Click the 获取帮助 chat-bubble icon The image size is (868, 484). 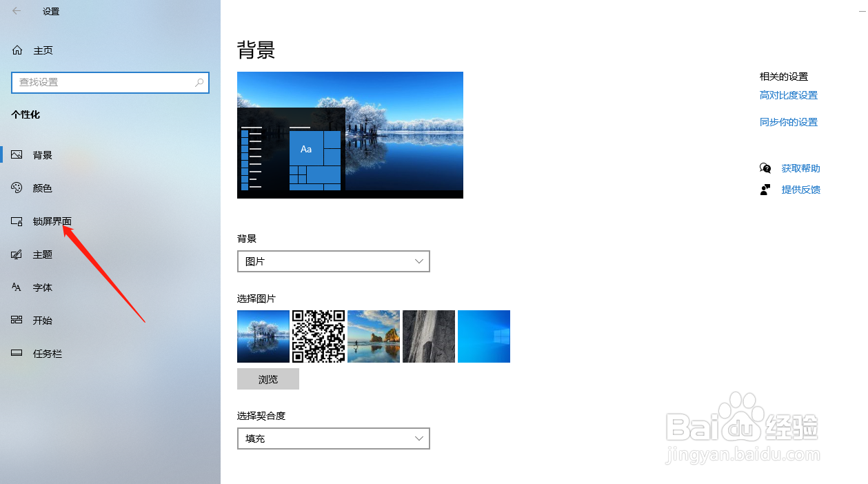pos(765,168)
